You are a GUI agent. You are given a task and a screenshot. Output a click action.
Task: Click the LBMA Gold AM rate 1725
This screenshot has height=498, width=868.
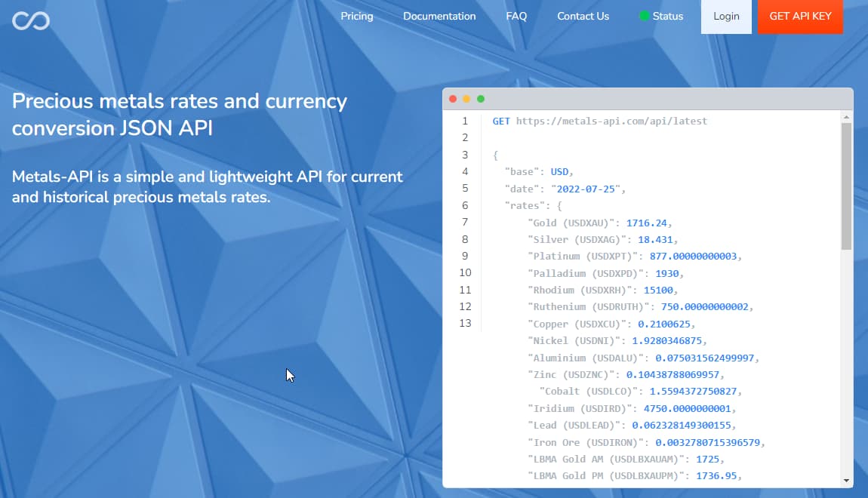[707, 459]
